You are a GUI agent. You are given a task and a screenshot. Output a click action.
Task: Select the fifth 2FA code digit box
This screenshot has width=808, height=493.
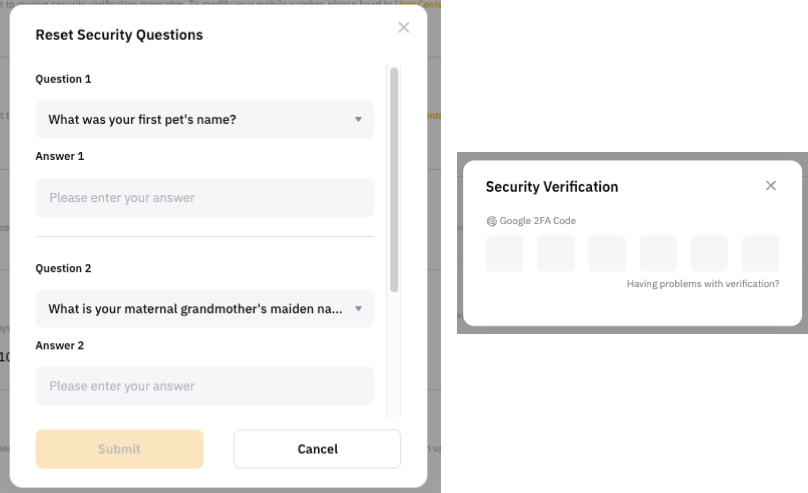pos(709,253)
